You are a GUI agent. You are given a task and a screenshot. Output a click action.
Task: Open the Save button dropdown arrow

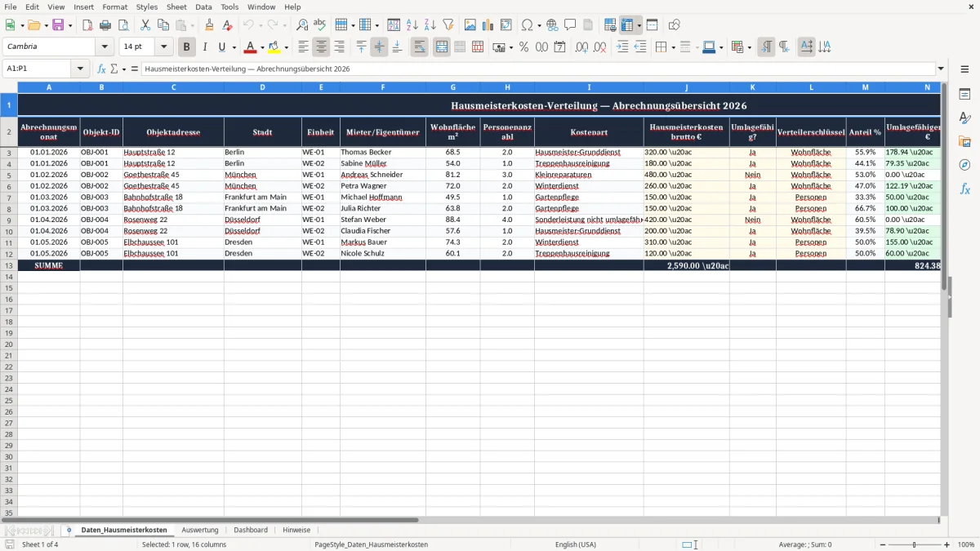[x=70, y=25]
